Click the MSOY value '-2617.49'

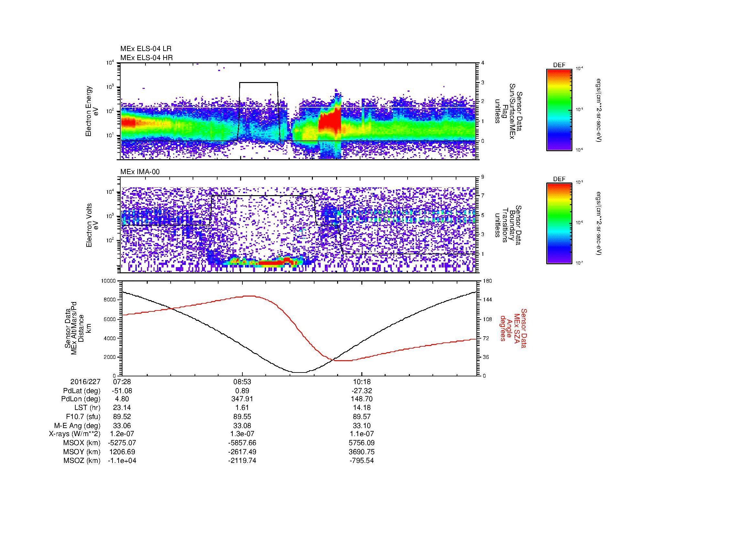242,452
